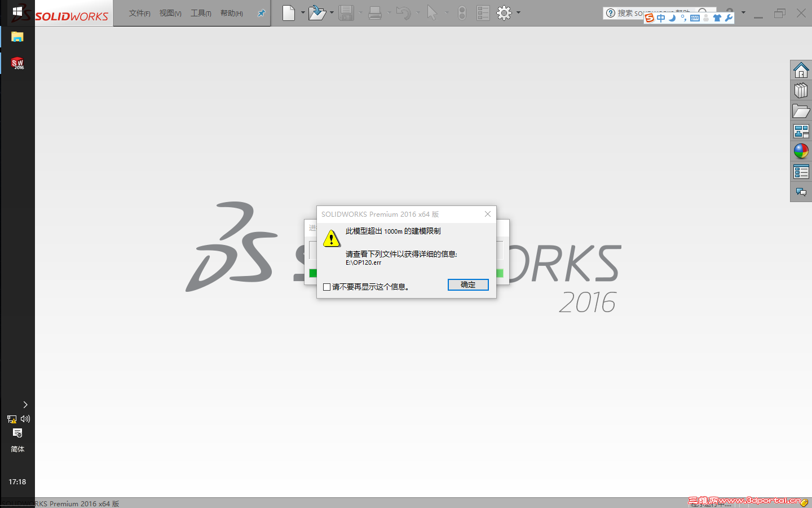Click the SW2016 desktop shortcut
The height and width of the screenshot is (508, 812).
pos(17,63)
